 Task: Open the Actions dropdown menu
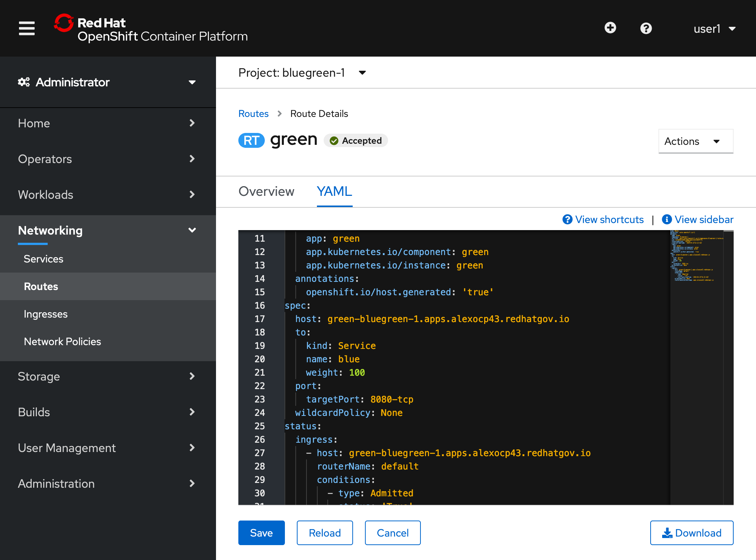[696, 141]
